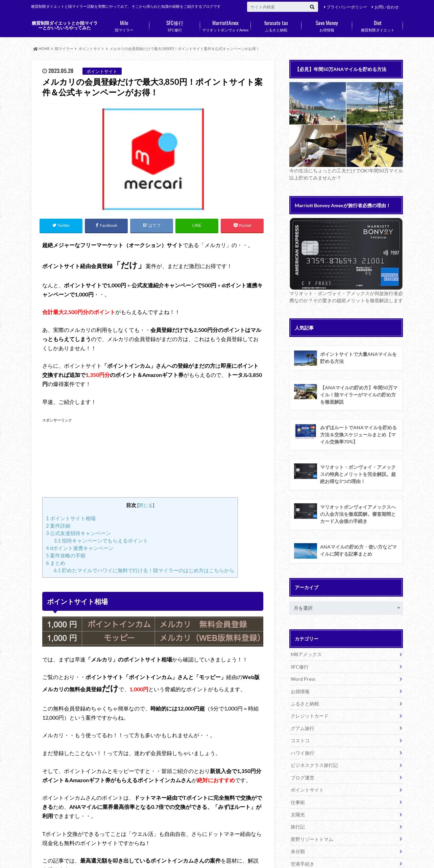Screen dimensions: 434x868
Task: Click the HOME breadcrumb house icon
Action: click(35, 49)
